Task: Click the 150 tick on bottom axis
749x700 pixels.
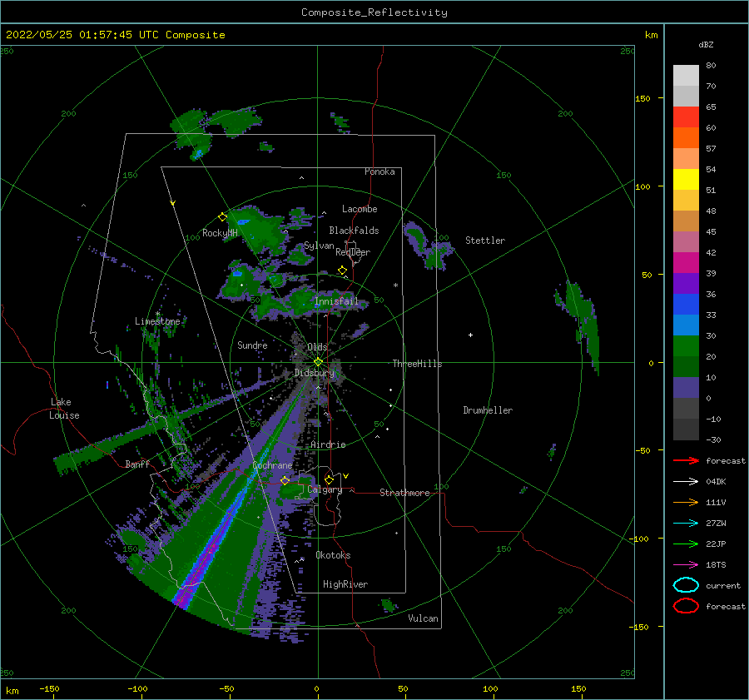Action: (578, 688)
